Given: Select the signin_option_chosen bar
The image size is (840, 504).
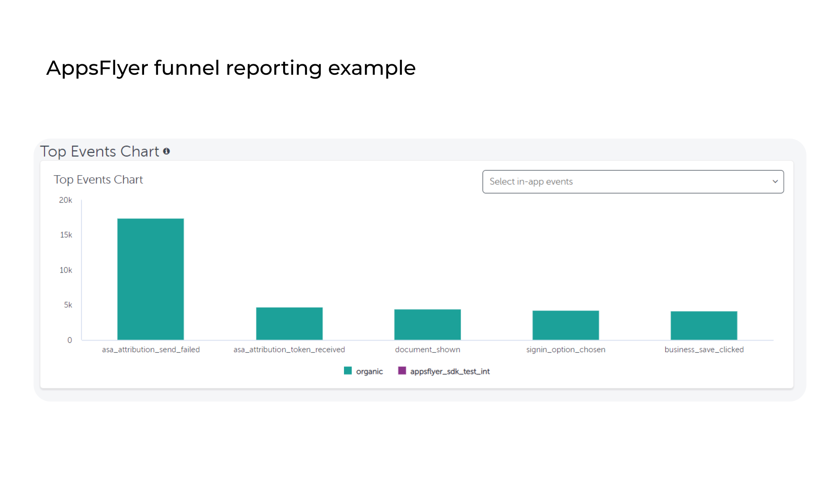Looking at the screenshot, I should point(566,325).
